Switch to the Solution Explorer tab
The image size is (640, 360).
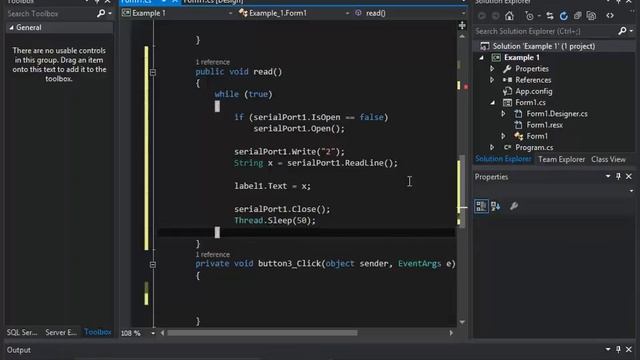(503, 159)
